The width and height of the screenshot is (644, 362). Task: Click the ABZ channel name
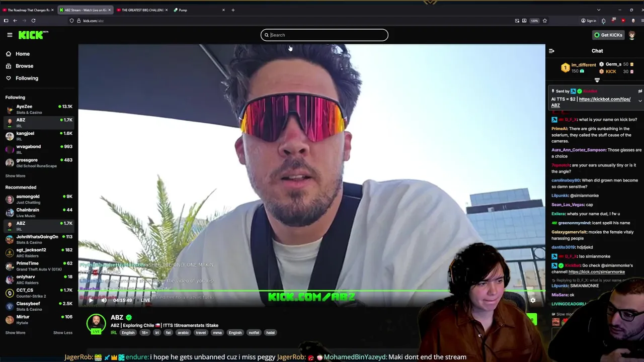click(x=117, y=317)
